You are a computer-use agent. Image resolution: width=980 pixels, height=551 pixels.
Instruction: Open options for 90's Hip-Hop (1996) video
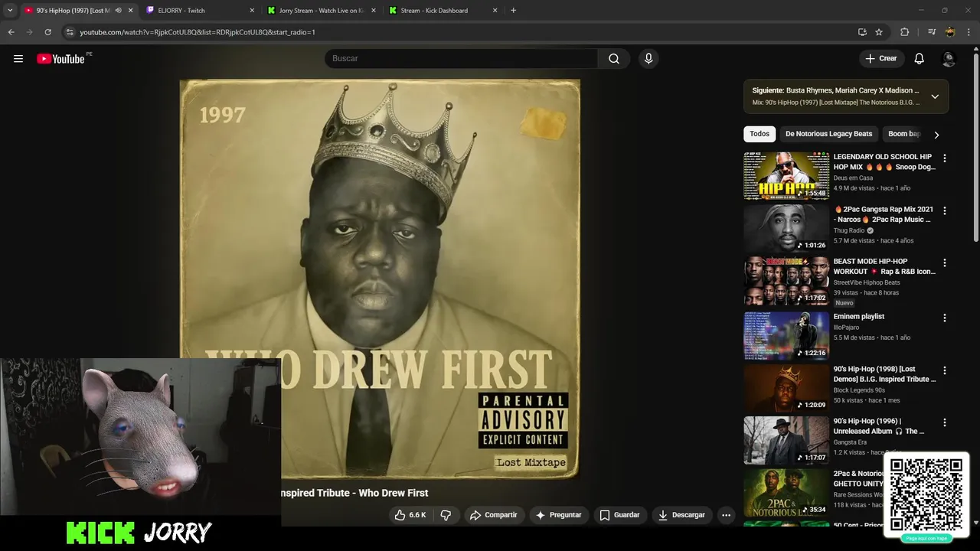[944, 422]
